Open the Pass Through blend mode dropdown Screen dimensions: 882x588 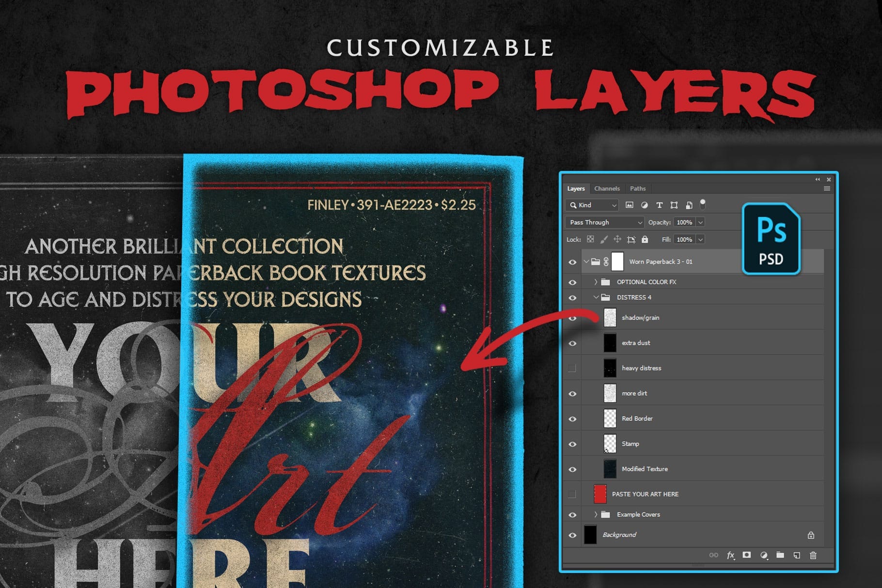click(x=604, y=222)
